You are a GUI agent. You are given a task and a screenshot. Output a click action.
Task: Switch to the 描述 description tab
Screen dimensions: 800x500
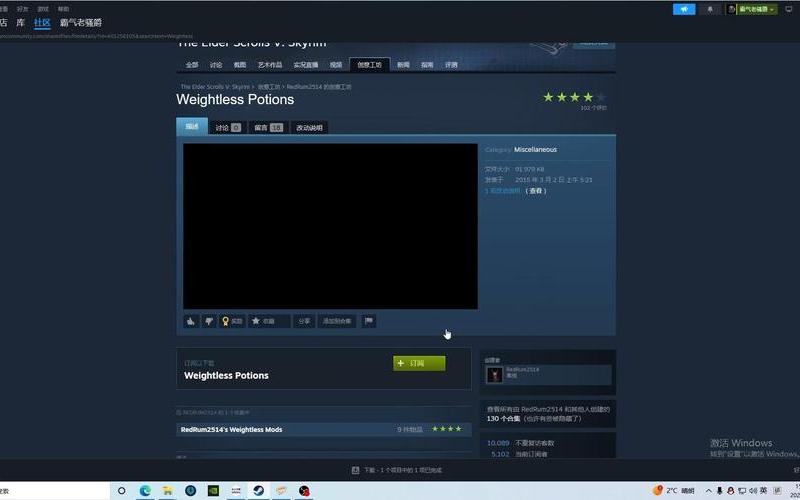pos(192,127)
